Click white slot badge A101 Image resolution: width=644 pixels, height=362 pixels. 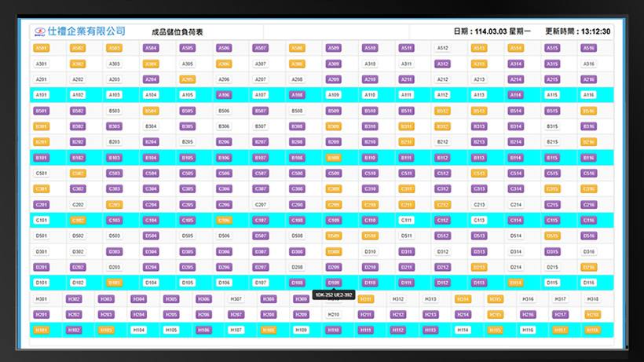[42, 95]
